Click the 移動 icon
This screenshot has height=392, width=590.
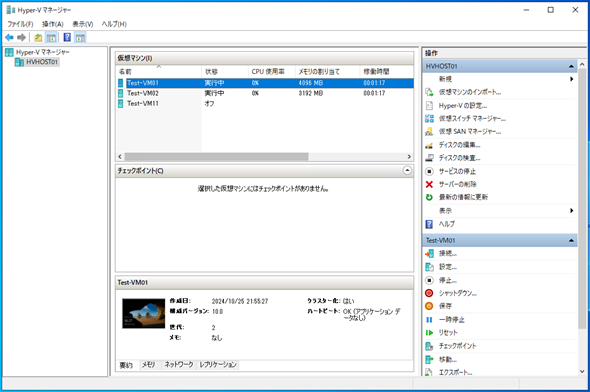click(x=429, y=360)
